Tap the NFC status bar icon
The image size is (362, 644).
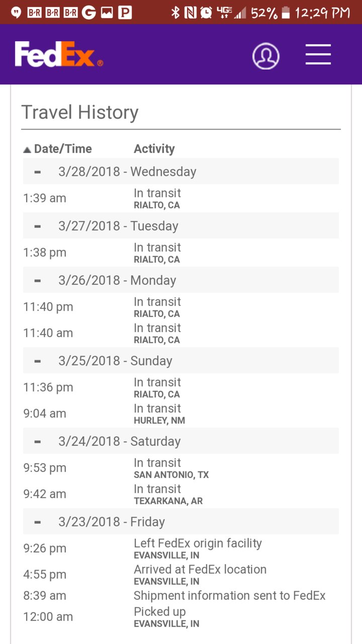[x=190, y=13]
